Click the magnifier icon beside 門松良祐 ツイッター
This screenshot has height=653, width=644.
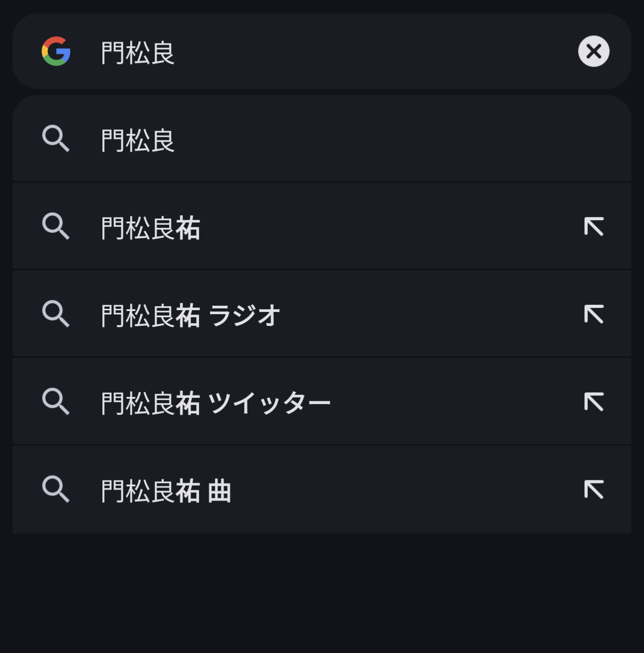(56, 402)
